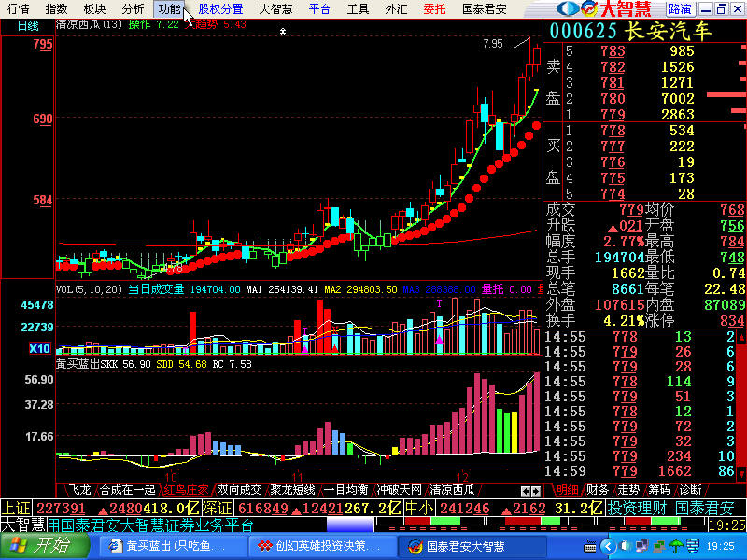Click the 7.95 high price marker
This screenshot has height=560, width=747.
(x=493, y=44)
